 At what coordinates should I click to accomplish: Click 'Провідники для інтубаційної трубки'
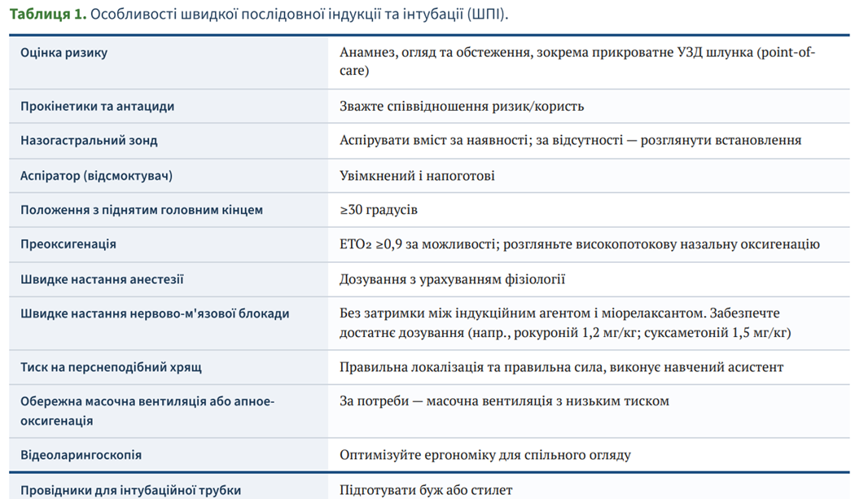[130, 490]
